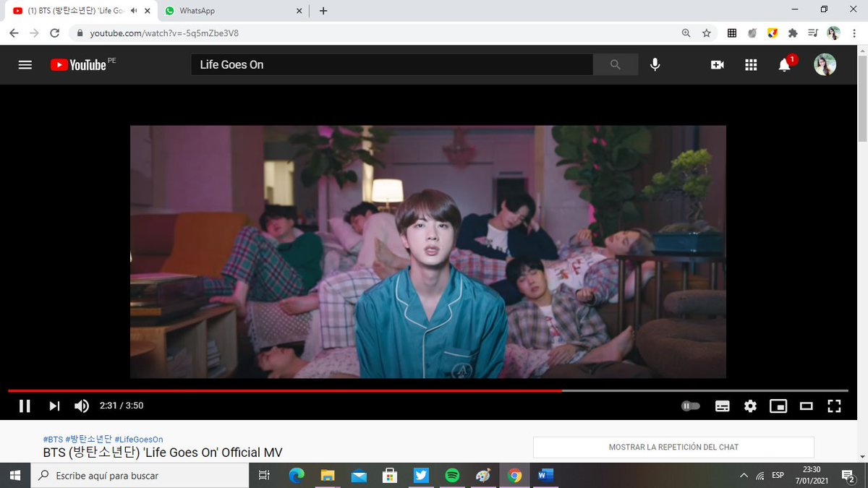Click the Windows taskbar search box

(x=138, y=475)
